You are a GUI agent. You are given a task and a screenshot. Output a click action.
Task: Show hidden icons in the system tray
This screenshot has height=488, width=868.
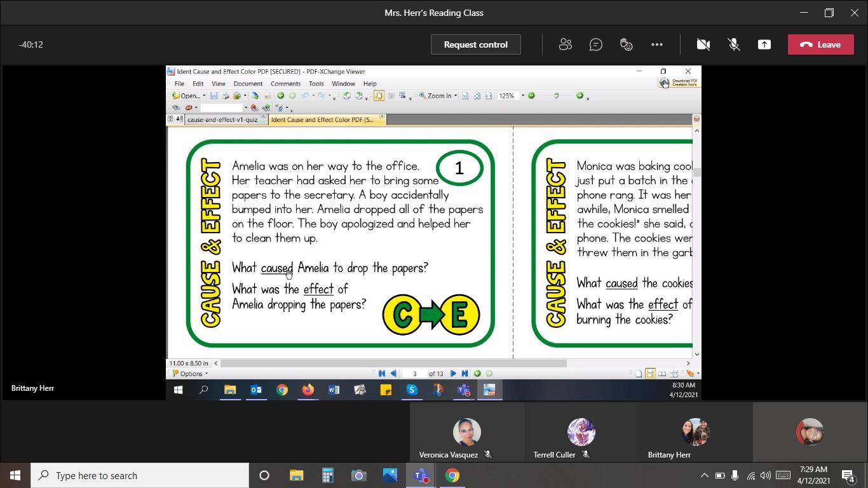point(704,475)
